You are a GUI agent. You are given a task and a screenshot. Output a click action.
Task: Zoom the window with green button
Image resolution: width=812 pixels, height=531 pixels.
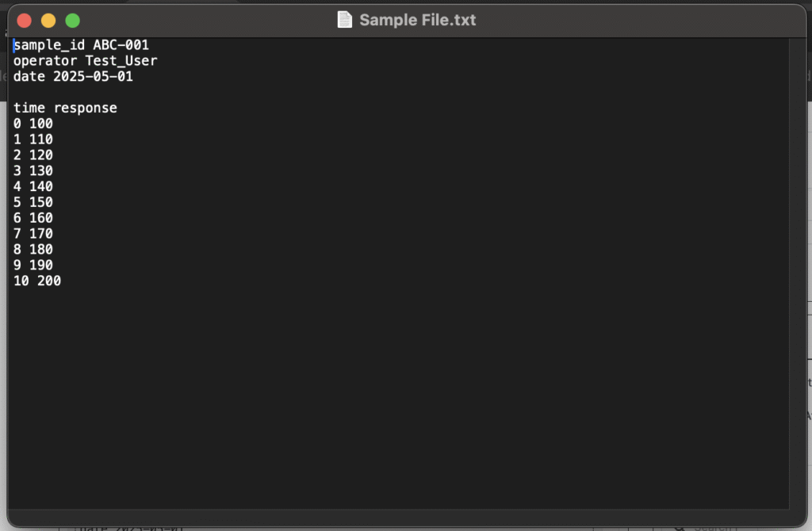(72, 21)
